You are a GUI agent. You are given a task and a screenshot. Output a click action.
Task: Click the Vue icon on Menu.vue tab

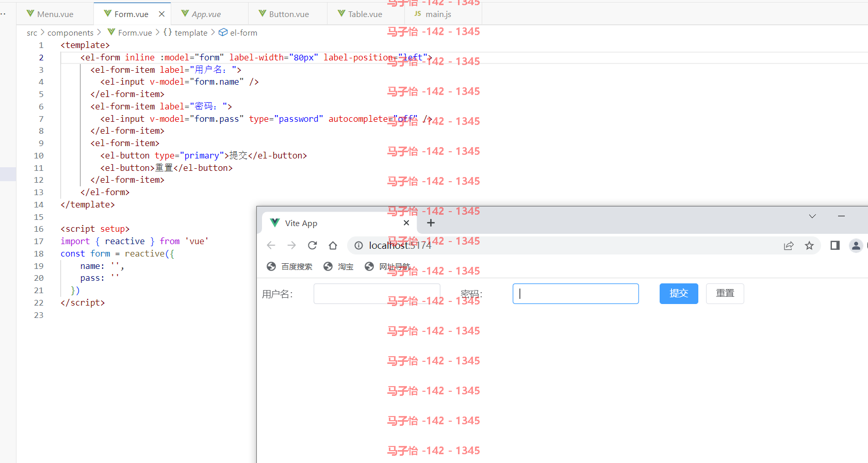(30, 13)
